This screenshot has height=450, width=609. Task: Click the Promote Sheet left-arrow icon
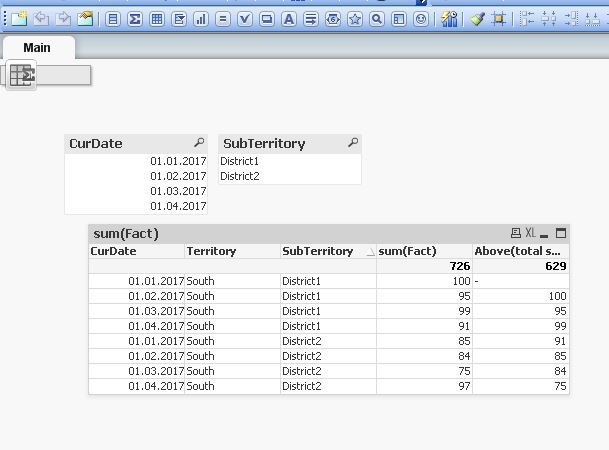(41, 19)
